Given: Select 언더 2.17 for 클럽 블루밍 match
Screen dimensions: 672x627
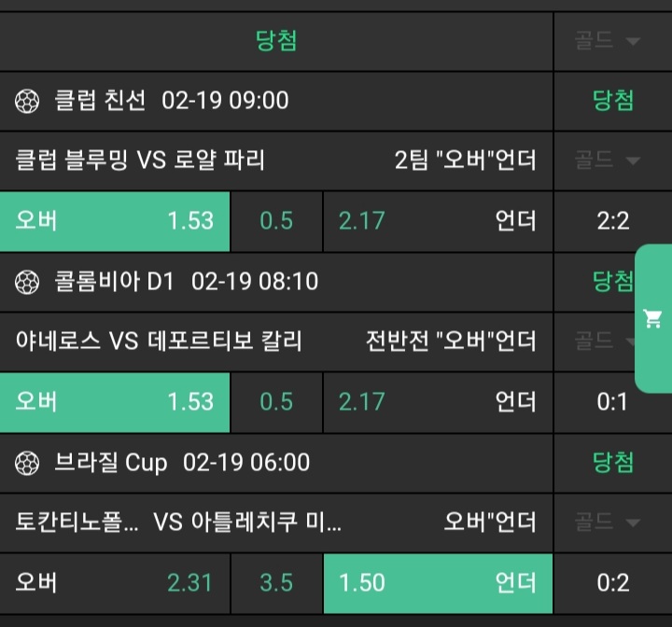Looking at the screenshot, I should click(437, 221).
